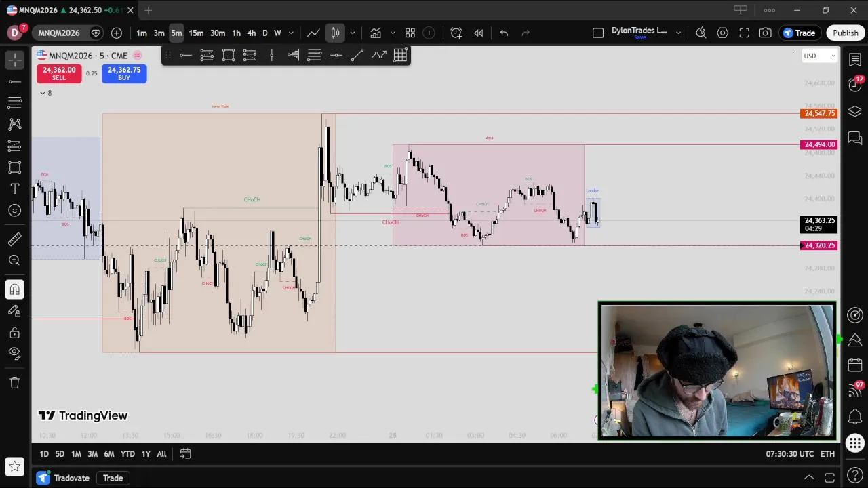The height and width of the screenshot is (488, 868).
Task: Toggle lock all drawing tools
Action: click(14, 333)
